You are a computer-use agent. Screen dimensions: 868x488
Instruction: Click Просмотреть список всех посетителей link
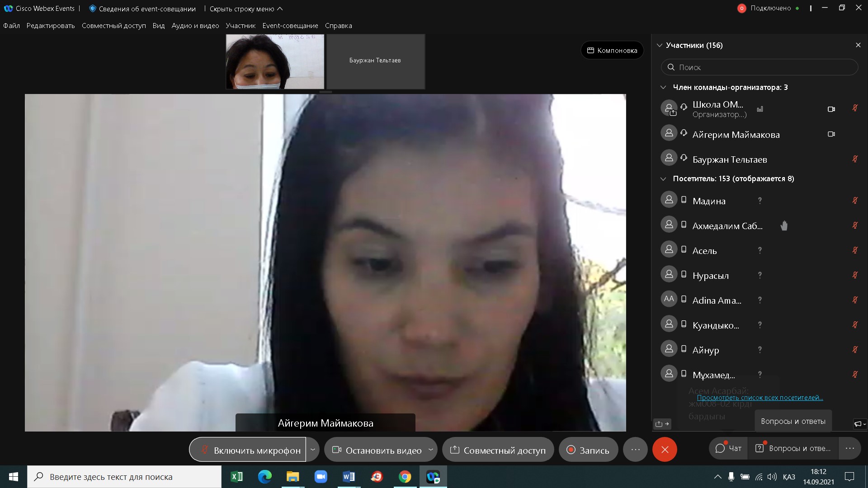tap(759, 398)
